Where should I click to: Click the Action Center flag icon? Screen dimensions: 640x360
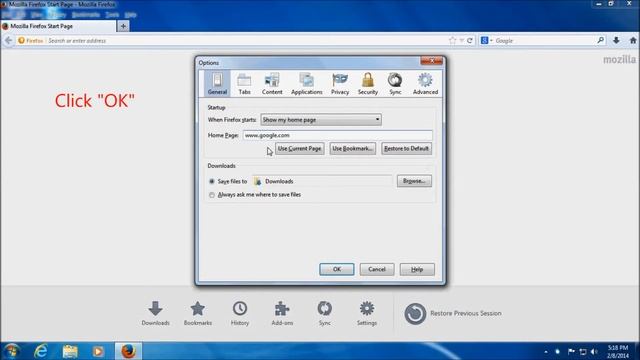point(571,351)
